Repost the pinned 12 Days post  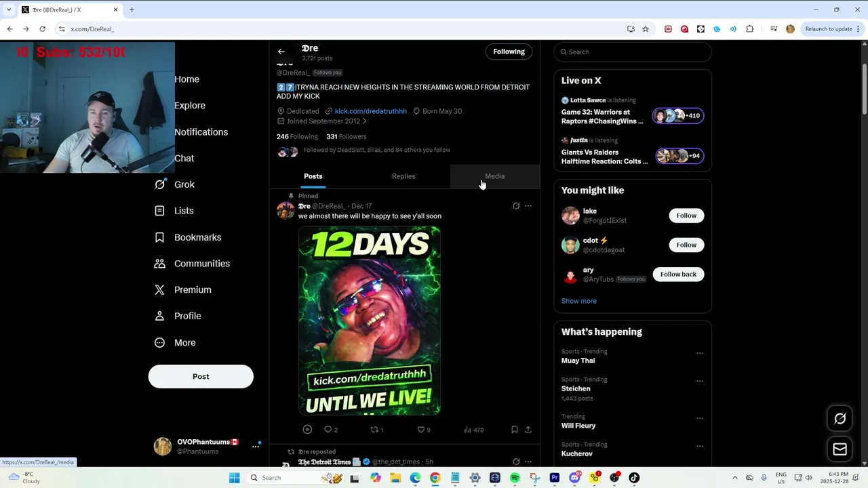click(376, 430)
